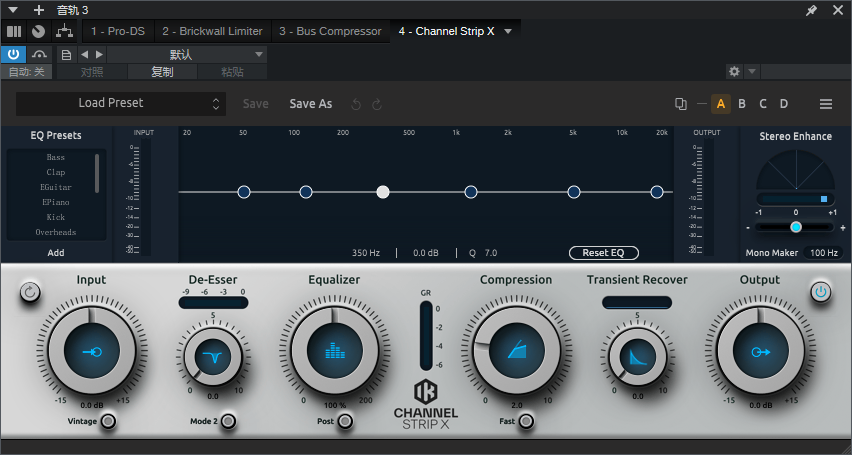Go to next preset arrow
Image resolution: width=852 pixels, height=455 pixels.
[x=99, y=54]
